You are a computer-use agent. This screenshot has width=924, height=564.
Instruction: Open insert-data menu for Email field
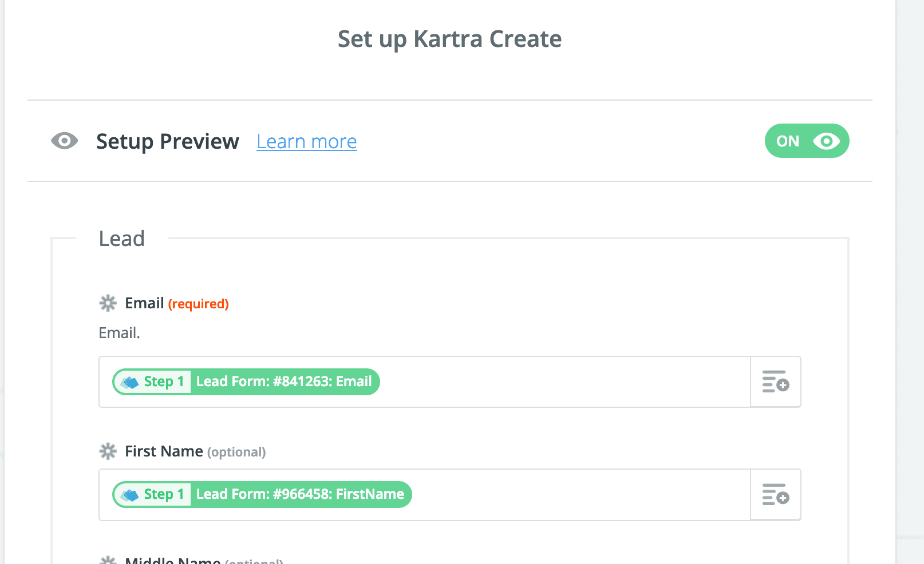pyautogui.click(x=776, y=382)
